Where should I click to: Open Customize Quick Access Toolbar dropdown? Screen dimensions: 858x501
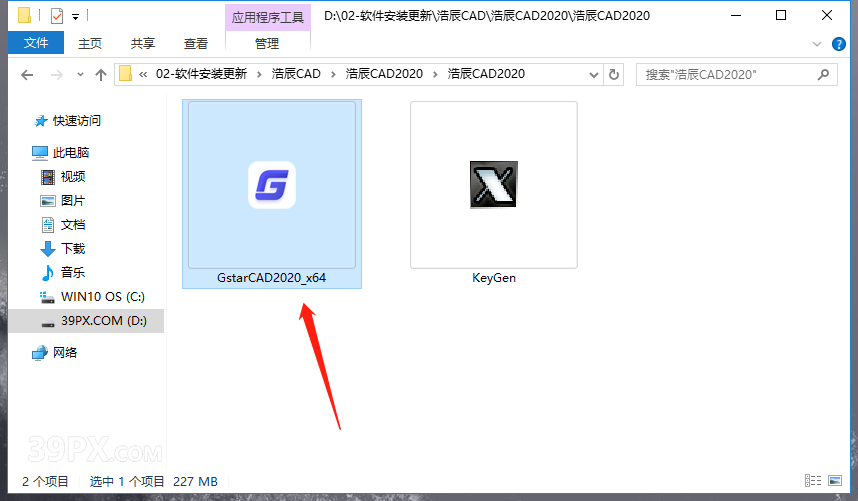(76, 17)
